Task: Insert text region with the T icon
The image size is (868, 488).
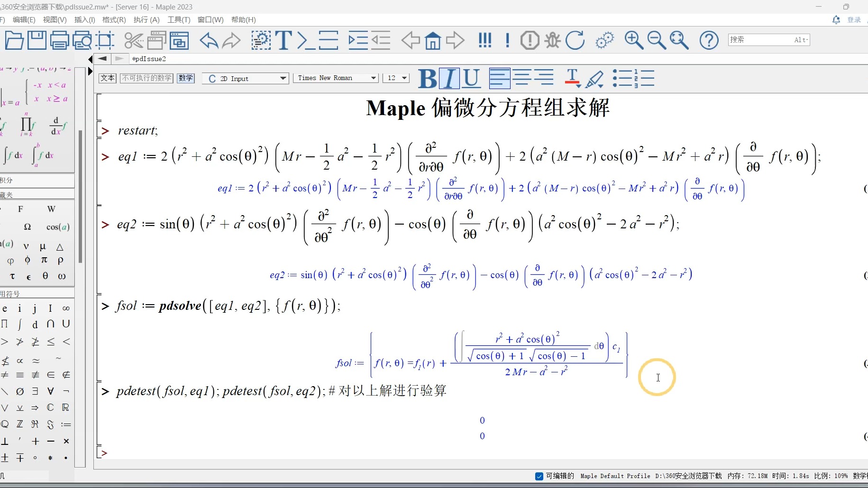Action: tap(283, 40)
